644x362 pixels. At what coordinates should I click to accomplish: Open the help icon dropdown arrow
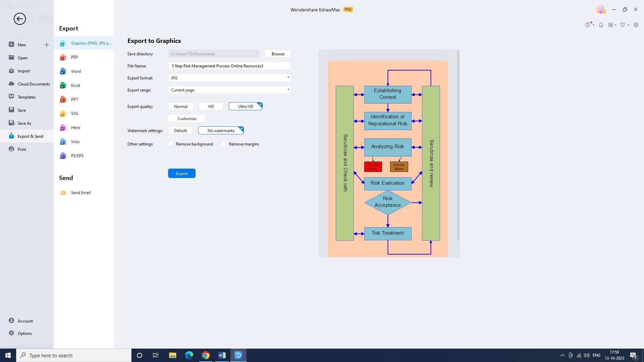(x=594, y=25)
